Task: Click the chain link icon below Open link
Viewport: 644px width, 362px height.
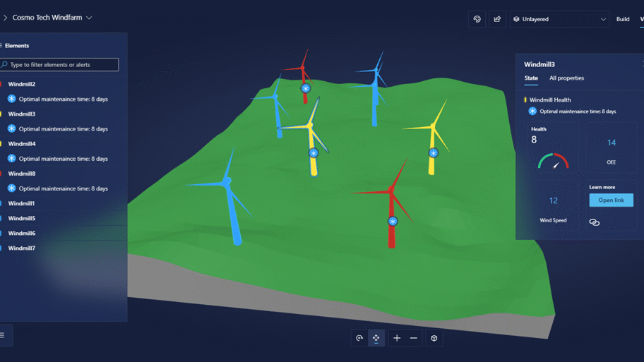Action: 595,222
